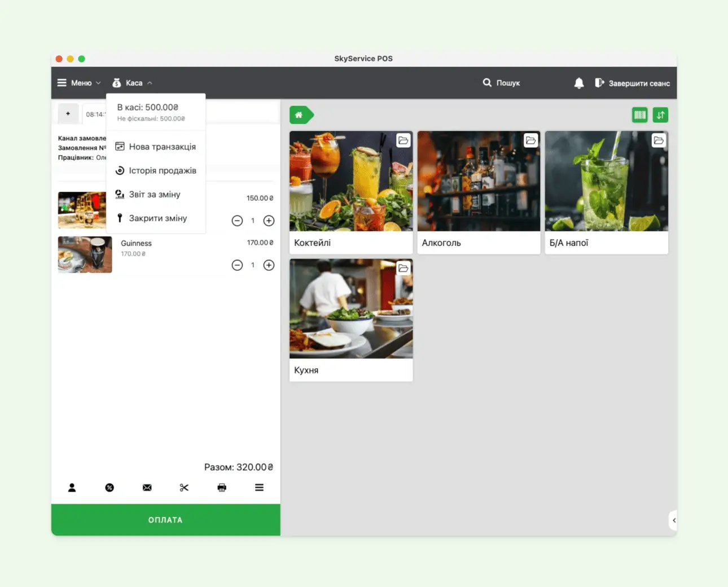Click Завершити сеанс to end session
The image size is (728, 587).
pos(633,83)
